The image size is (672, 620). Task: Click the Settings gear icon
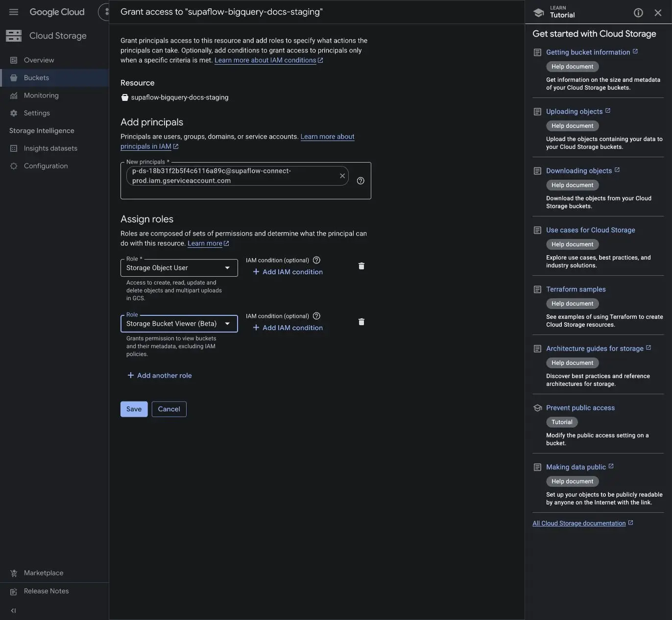coord(14,113)
